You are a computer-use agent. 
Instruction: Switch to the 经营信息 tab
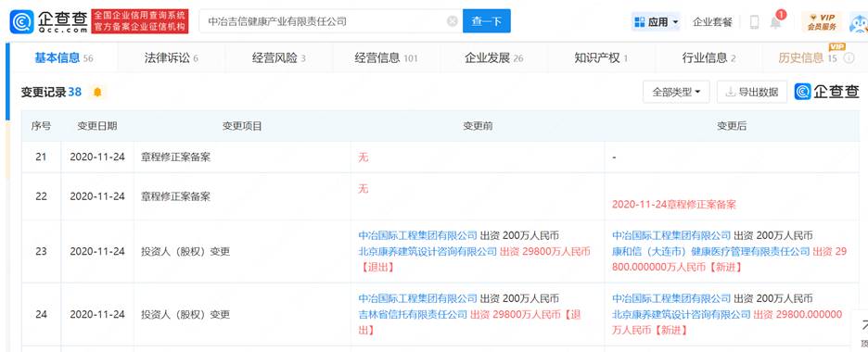386,58
